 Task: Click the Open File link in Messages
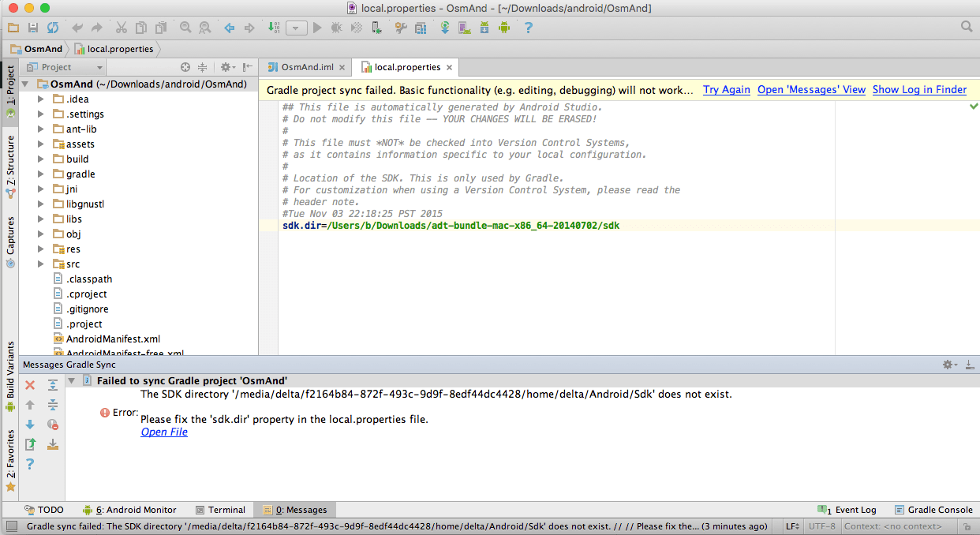point(164,432)
